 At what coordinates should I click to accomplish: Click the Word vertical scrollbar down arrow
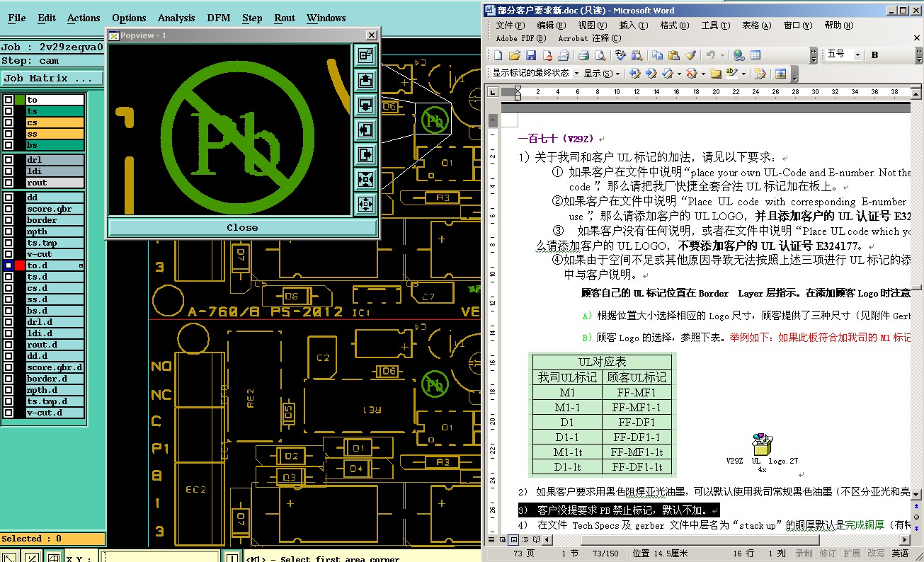coord(917,494)
